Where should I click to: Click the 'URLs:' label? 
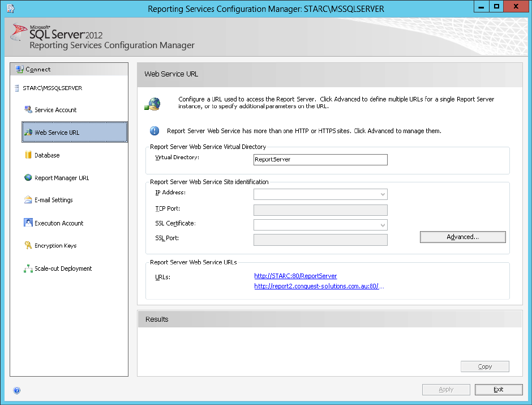click(163, 277)
